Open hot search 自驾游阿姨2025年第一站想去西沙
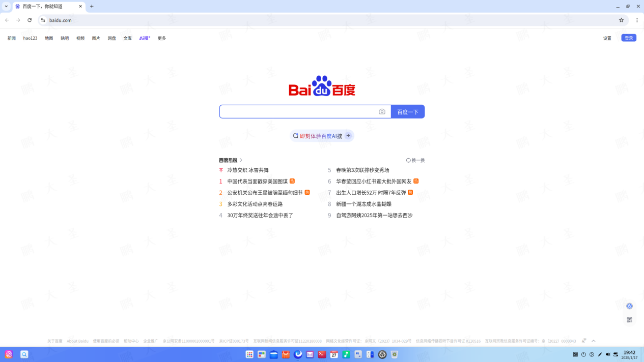644x362 pixels. [x=374, y=216]
